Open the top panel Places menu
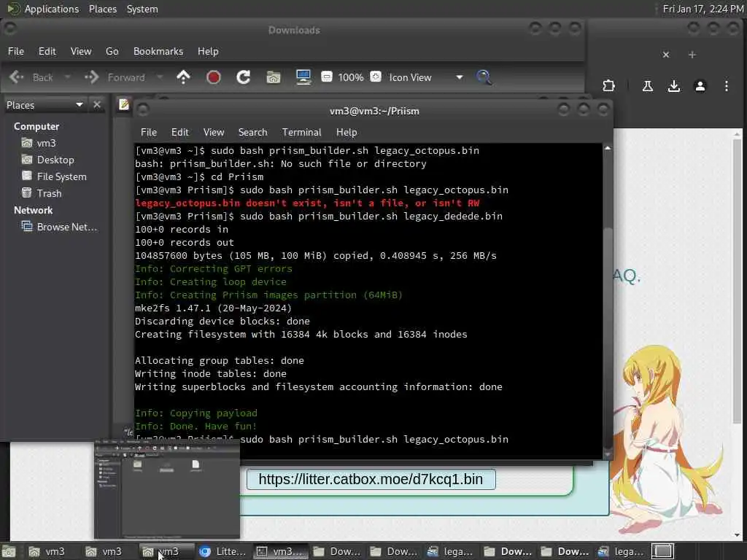This screenshot has height=560, width=747. click(x=103, y=9)
